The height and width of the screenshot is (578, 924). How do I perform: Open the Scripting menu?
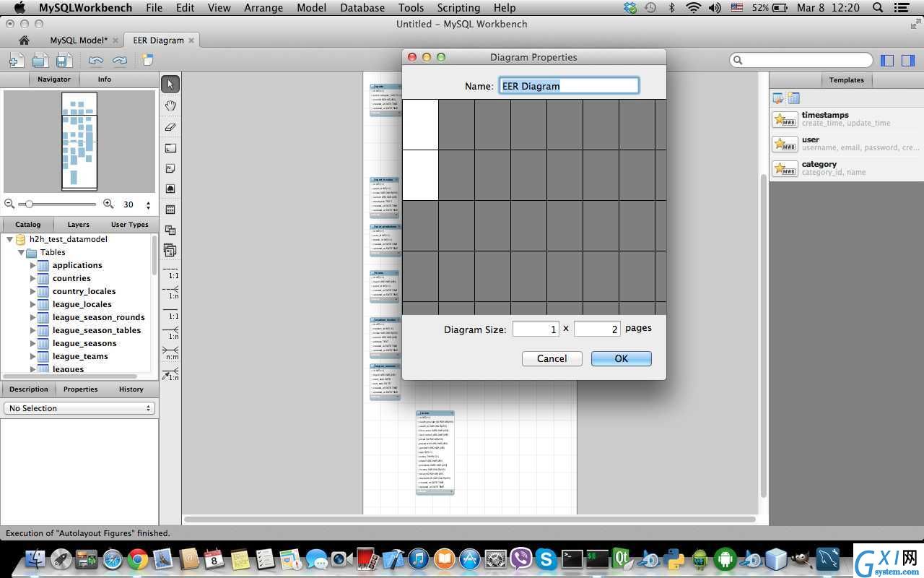click(458, 8)
